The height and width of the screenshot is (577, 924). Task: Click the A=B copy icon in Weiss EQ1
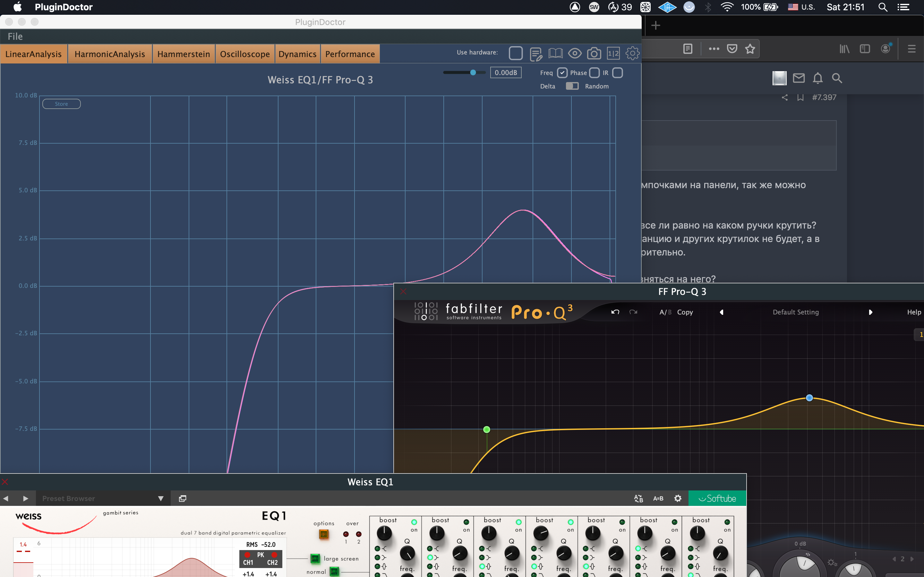tap(658, 498)
